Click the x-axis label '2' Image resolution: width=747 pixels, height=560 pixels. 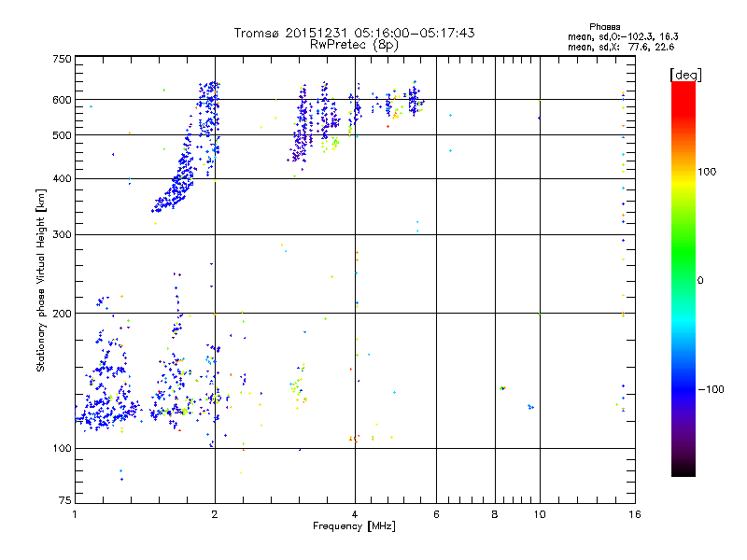[x=215, y=514]
